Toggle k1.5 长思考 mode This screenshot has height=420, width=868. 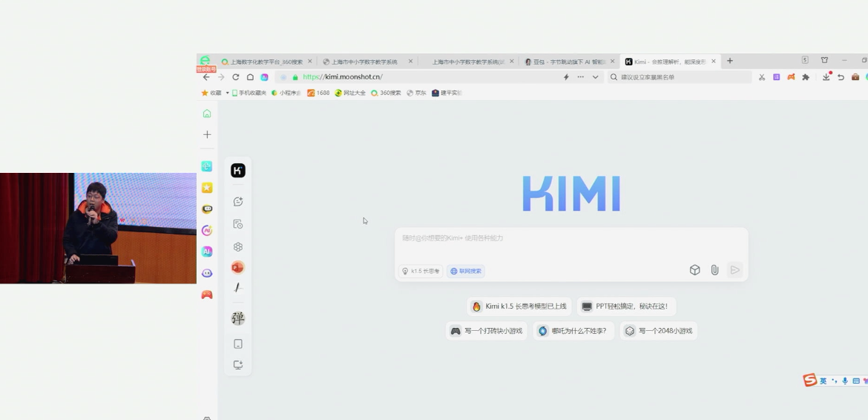pyautogui.click(x=421, y=271)
